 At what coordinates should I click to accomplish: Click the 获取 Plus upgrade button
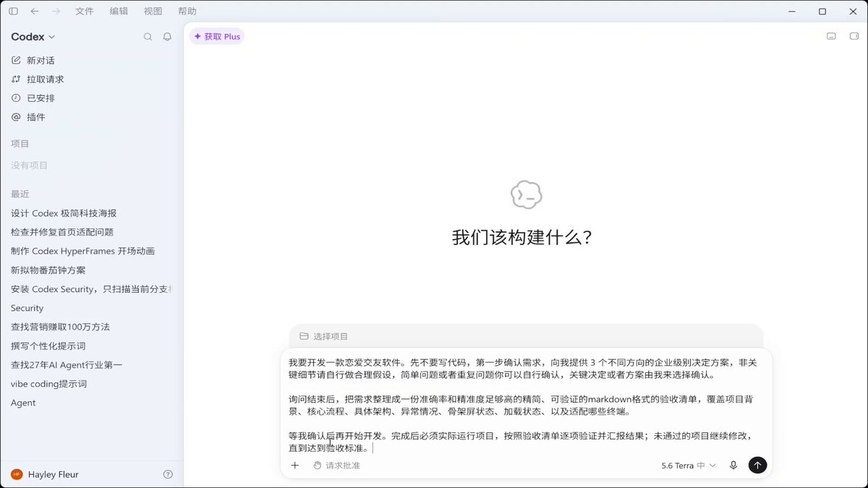coord(217,36)
